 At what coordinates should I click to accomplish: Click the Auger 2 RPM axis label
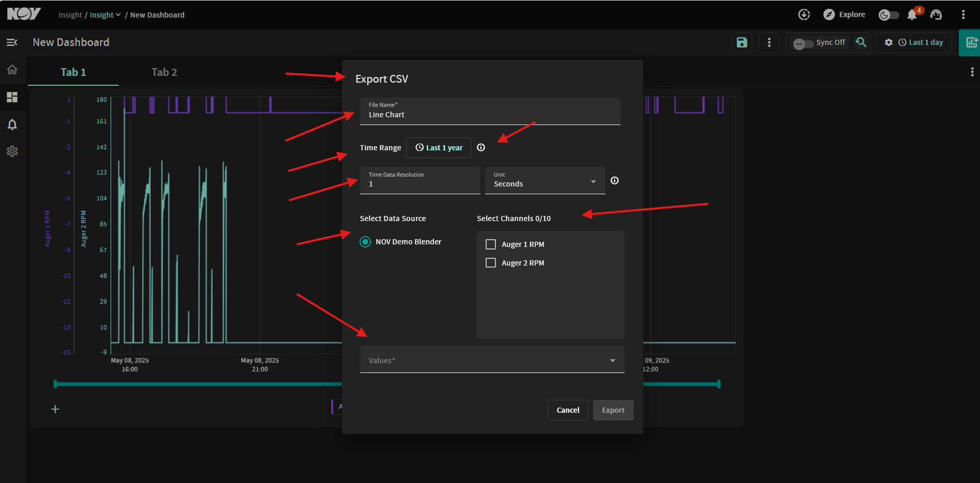pyautogui.click(x=84, y=229)
